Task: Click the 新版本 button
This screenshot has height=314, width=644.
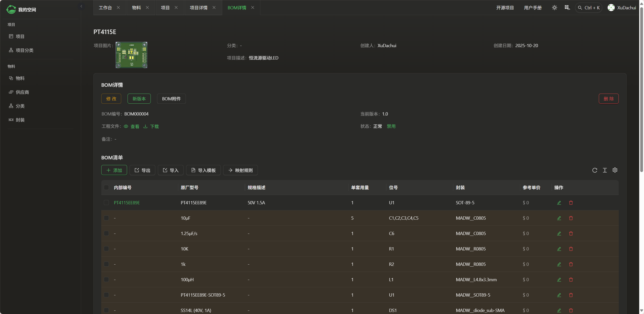Action: pyautogui.click(x=139, y=99)
